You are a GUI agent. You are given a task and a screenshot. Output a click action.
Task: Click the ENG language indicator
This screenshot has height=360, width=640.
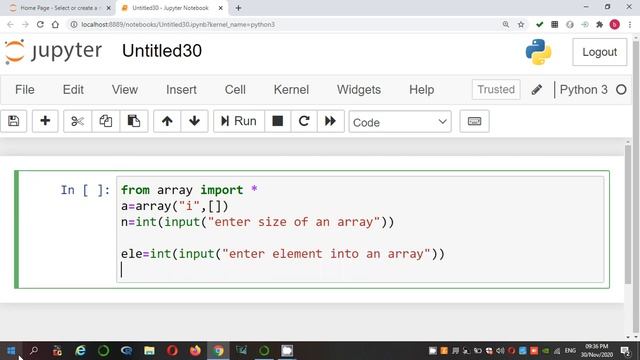[570, 351]
